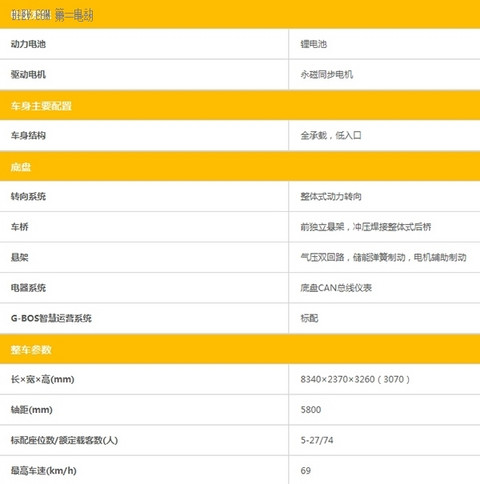
Task: Select the '气压双回路' braking description value
Action: point(383,257)
